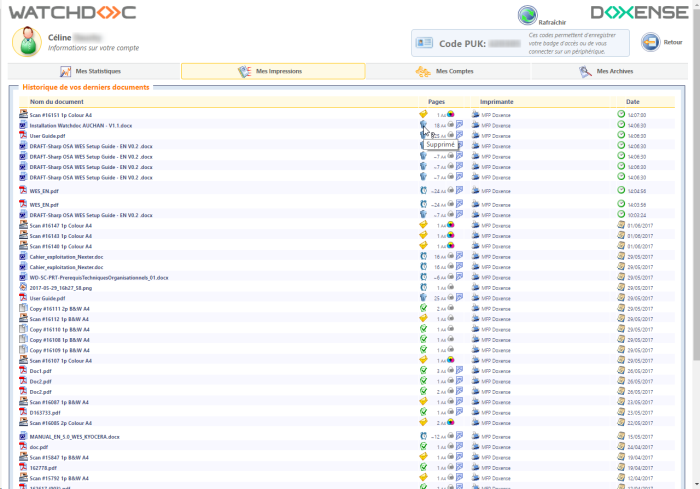
Task: Click the Nom du document column header
Action: pyautogui.click(x=57, y=102)
